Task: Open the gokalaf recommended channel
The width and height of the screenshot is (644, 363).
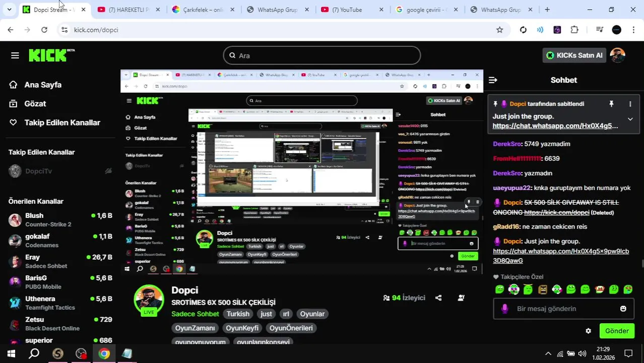Action: click(x=60, y=240)
